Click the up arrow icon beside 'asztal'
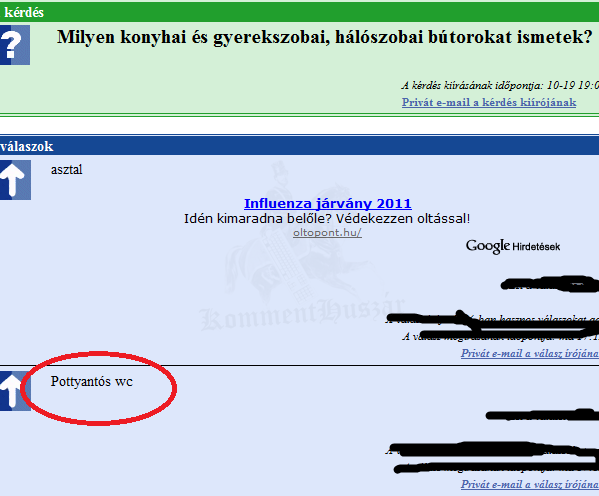Image resolution: width=599 pixels, height=496 pixels. click(15, 180)
